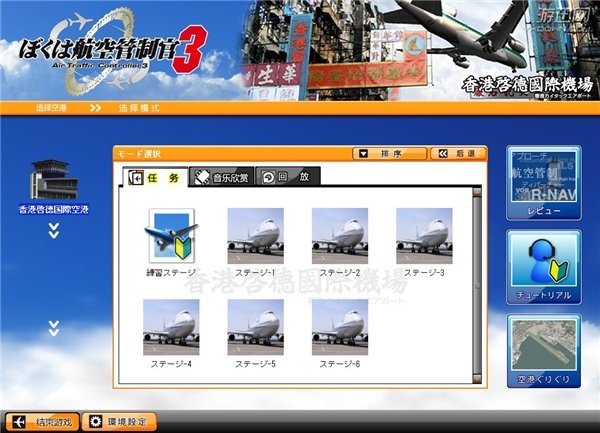Switch to the 回放 replay tab
Screen dimensions: 600x433
point(288,177)
